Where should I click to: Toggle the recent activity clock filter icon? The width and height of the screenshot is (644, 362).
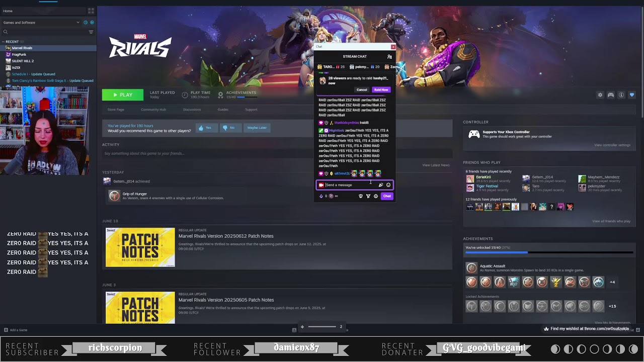coord(86,23)
